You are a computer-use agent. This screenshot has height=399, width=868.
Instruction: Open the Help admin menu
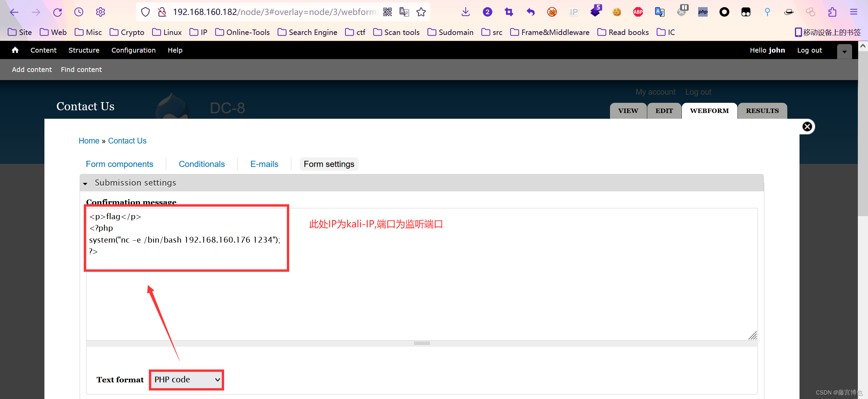pyautogui.click(x=175, y=50)
